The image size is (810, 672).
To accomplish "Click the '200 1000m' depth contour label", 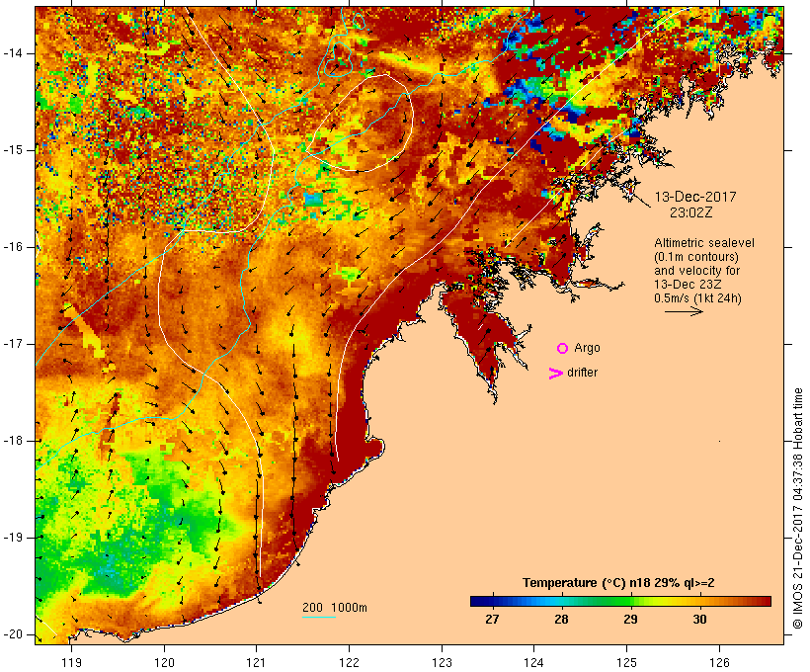I will tap(335, 608).
